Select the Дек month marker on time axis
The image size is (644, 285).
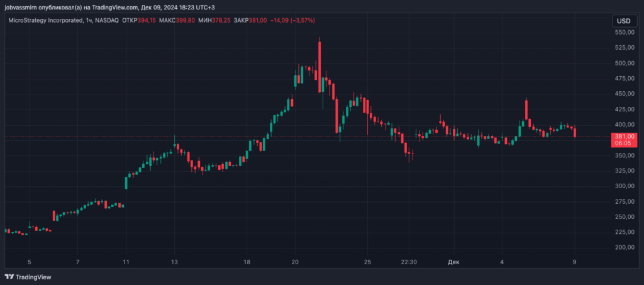click(x=453, y=261)
